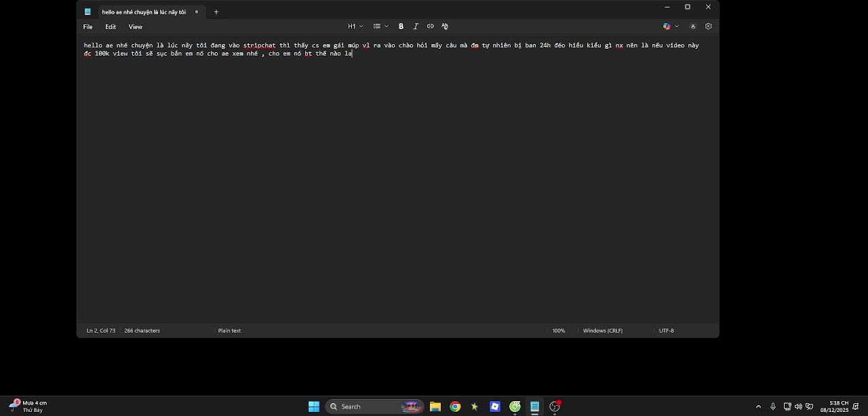Image resolution: width=868 pixels, height=416 pixels.
Task: Open the Windows Start menu
Action: pyautogui.click(x=314, y=407)
